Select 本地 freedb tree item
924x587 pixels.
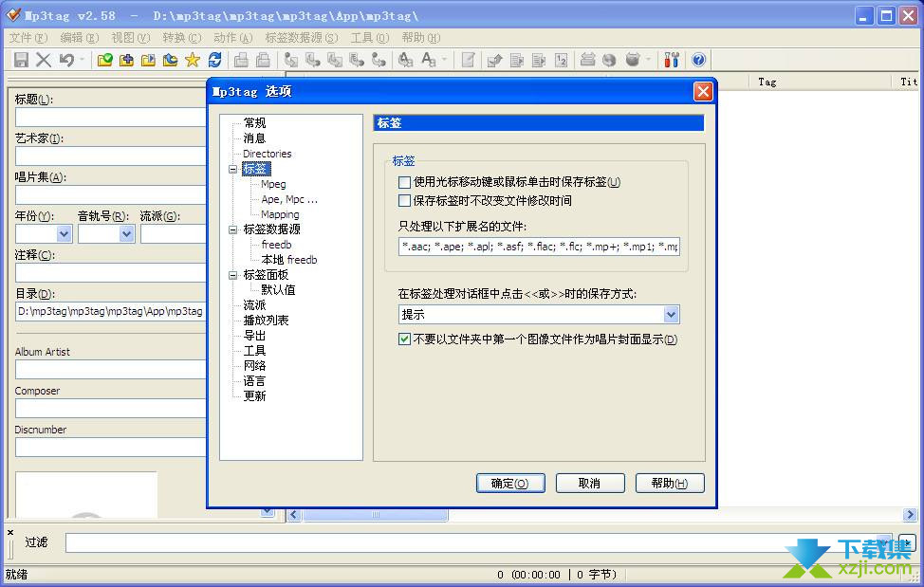(x=288, y=260)
